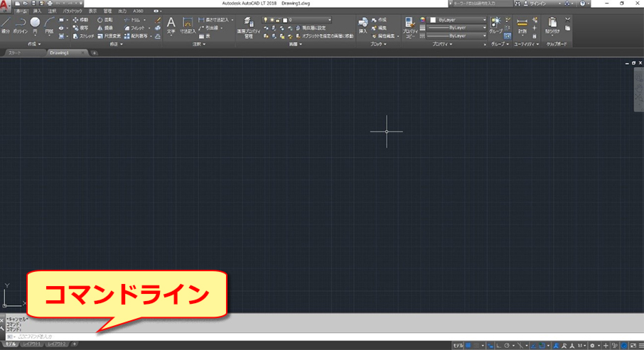Image resolution: width=644 pixels, height=350 pixels.
Task: Click the Insert block (挿入) icon
Action: point(363,25)
